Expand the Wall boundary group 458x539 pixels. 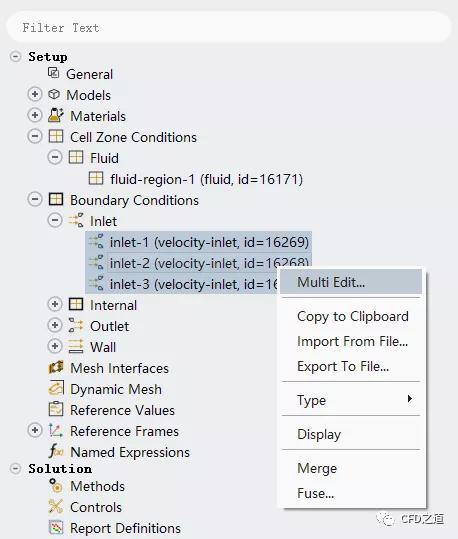tap(55, 346)
